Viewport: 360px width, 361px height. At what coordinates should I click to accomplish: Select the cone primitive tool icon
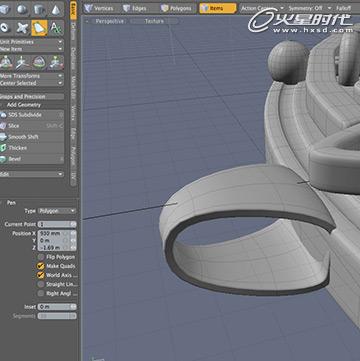[55, 9]
